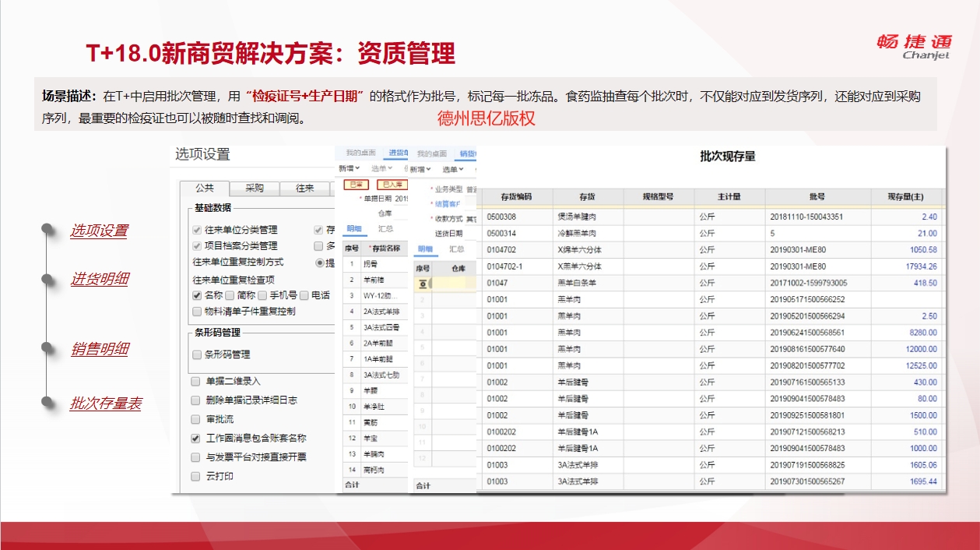Select batch 20181110-150043351 cell

click(817, 217)
